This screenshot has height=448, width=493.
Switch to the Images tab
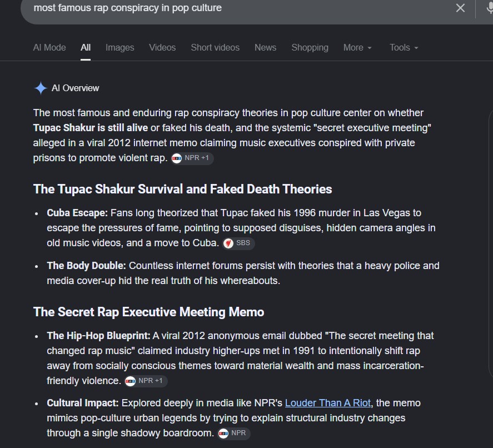point(120,47)
